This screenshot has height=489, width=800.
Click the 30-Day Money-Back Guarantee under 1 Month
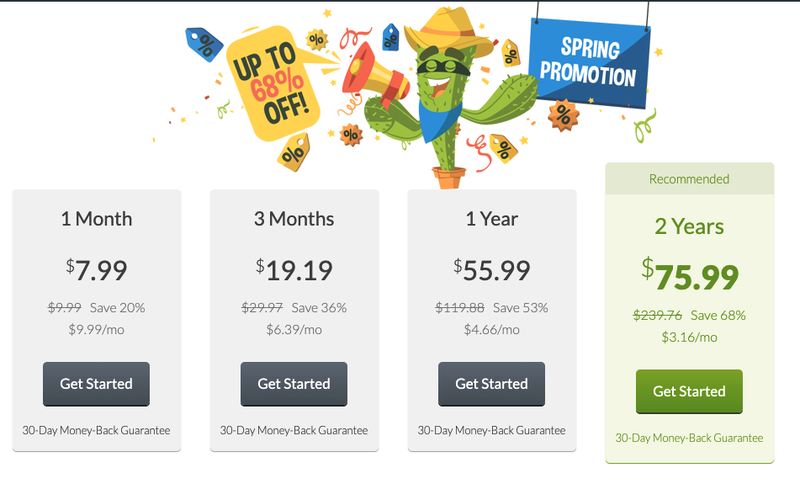tap(96, 430)
